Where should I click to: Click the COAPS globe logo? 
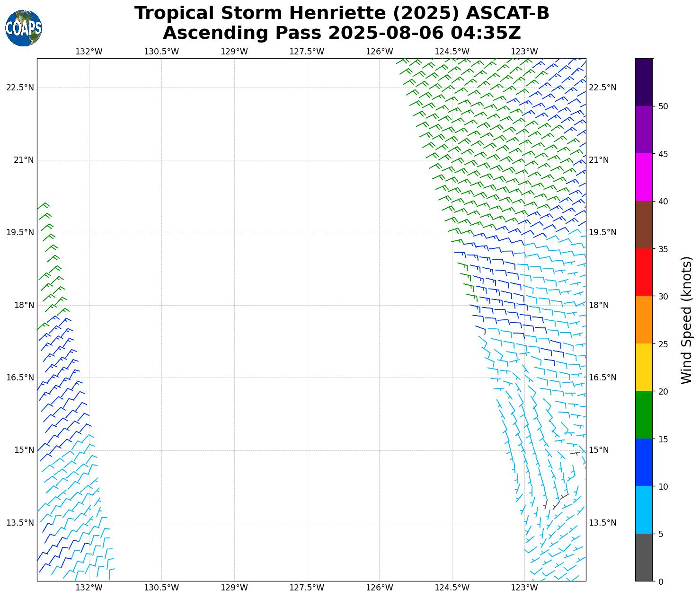click(24, 28)
